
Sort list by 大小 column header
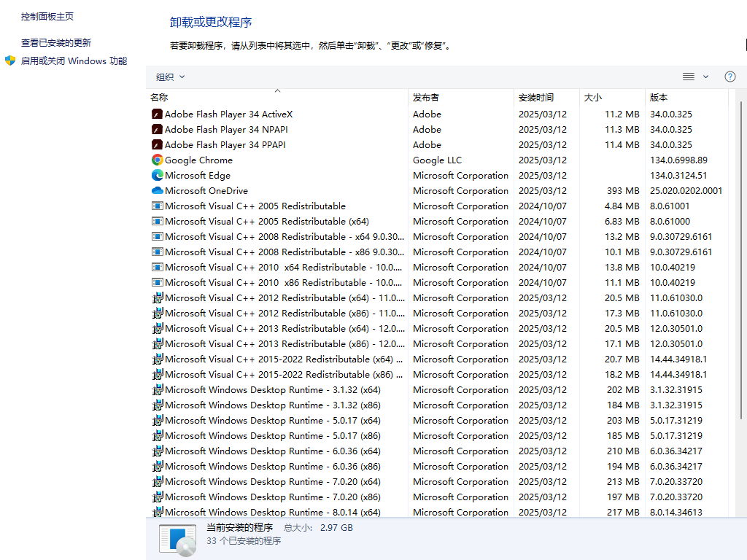[592, 97]
